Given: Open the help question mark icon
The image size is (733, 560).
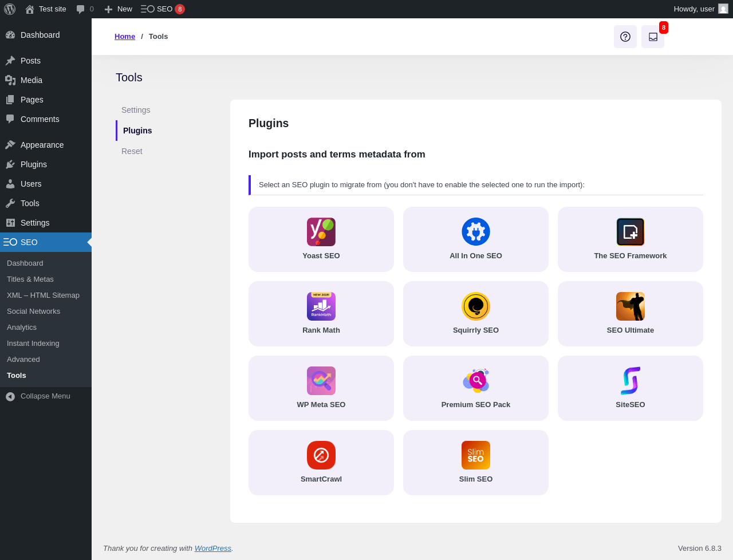Looking at the screenshot, I should 625,37.
